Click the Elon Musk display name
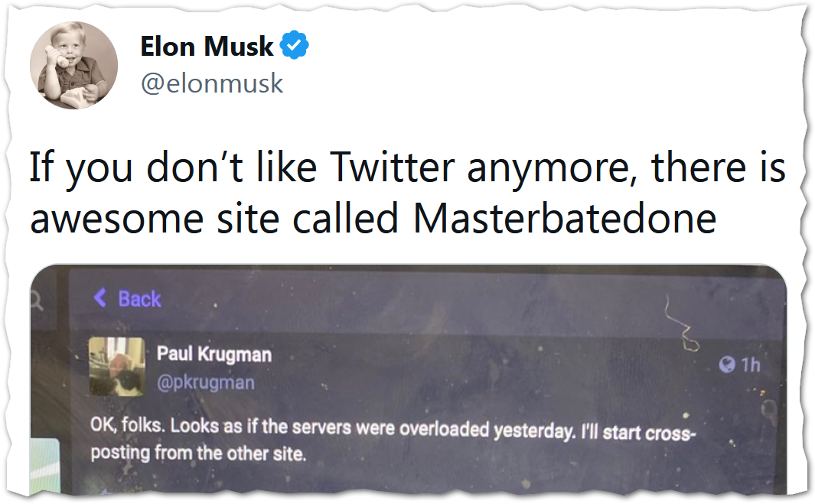 point(207,47)
